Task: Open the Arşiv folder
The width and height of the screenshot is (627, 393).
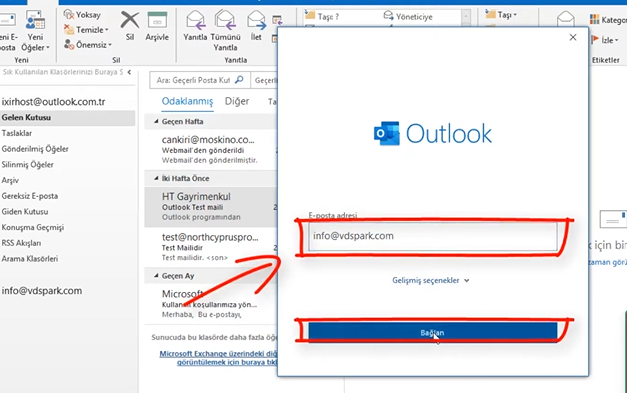Action: tap(10, 180)
